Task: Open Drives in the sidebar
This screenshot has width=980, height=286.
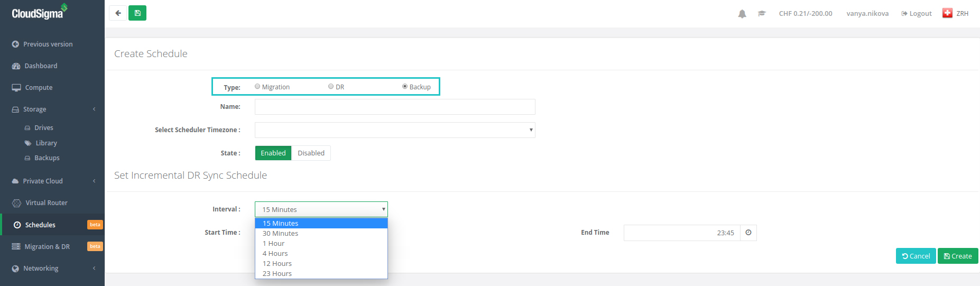Action: coord(44,128)
